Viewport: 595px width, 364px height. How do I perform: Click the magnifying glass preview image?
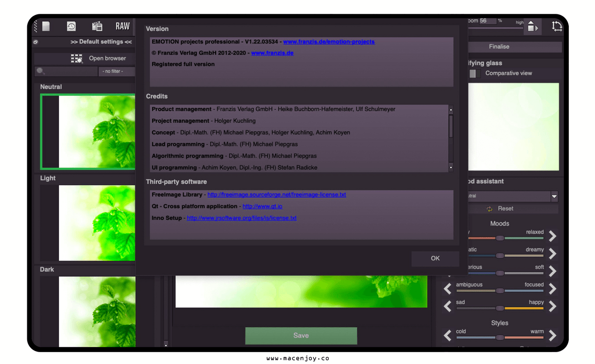tap(514, 127)
